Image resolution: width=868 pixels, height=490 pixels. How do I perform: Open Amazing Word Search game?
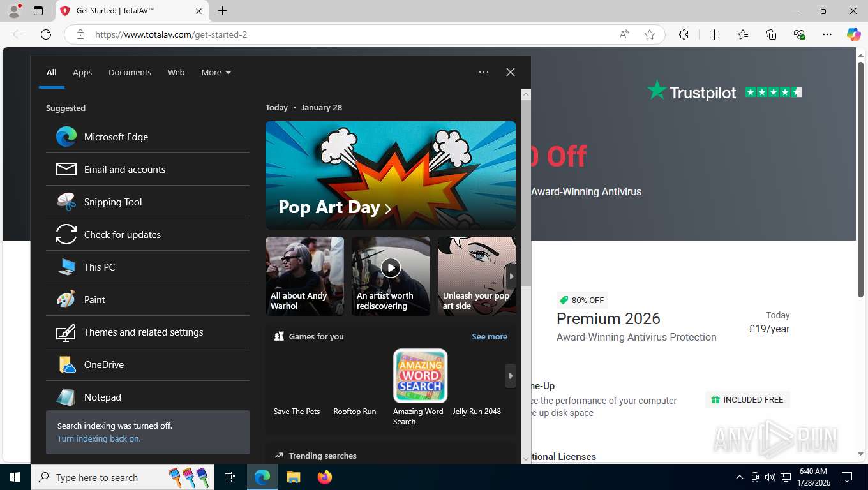point(419,387)
